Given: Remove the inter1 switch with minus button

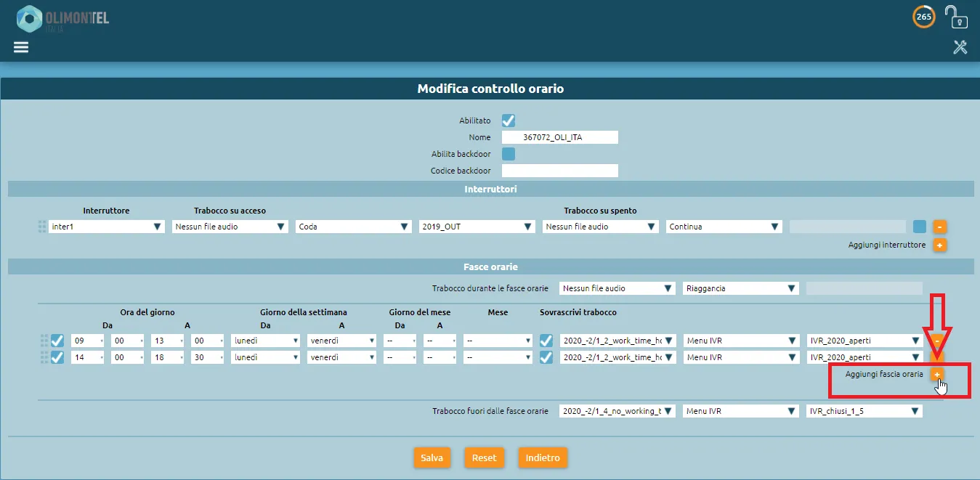Looking at the screenshot, I should [939, 227].
